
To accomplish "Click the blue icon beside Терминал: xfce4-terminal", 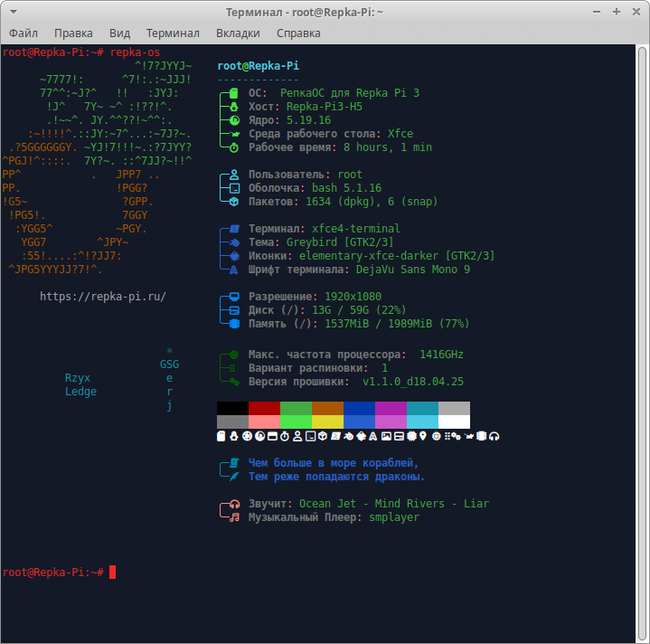I will [x=235, y=229].
